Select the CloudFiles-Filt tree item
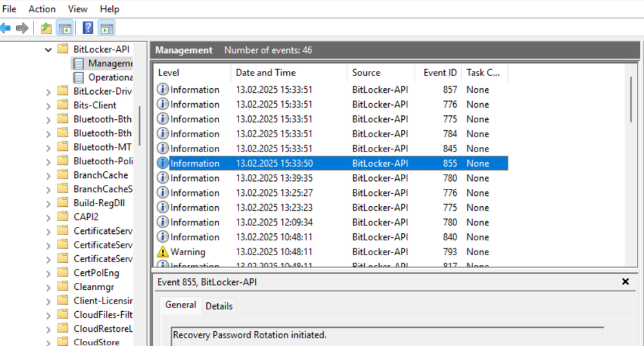The width and height of the screenshot is (644, 346). point(102,315)
